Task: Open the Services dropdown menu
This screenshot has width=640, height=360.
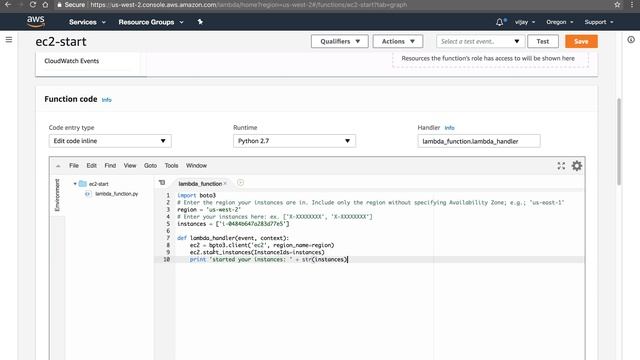Action: tap(87, 22)
